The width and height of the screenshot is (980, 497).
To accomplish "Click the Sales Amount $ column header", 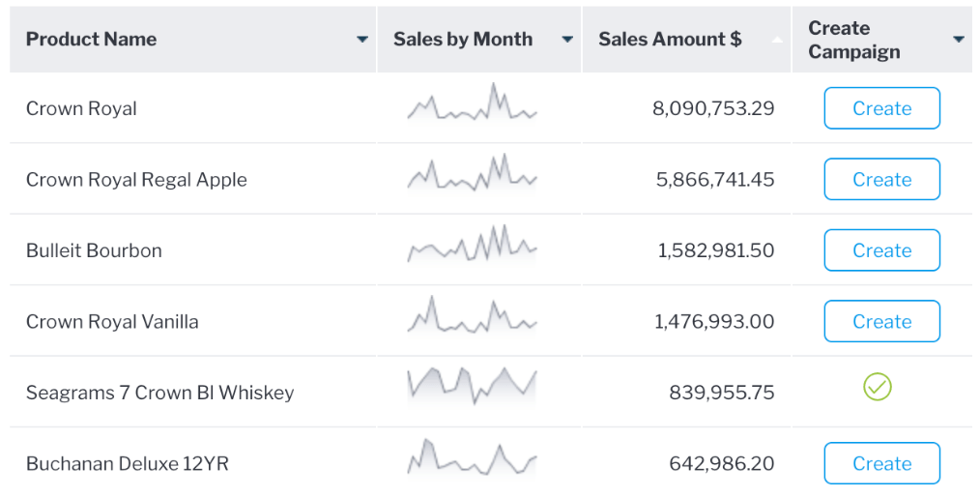I will click(x=670, y=40).
